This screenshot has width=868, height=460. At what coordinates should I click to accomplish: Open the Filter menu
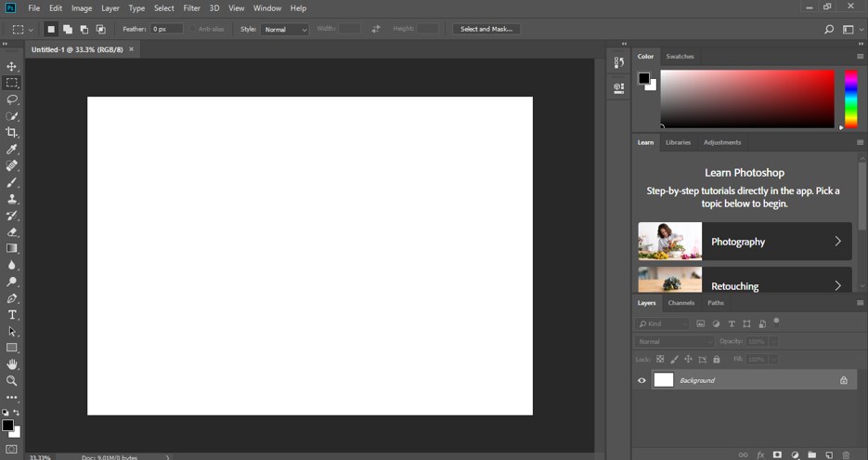pyautogui.click(x=191, y=8)
